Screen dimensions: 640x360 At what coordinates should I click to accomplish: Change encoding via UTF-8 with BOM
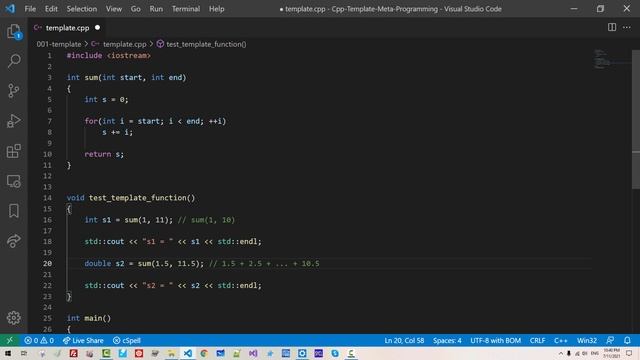[x=496, y=340]
